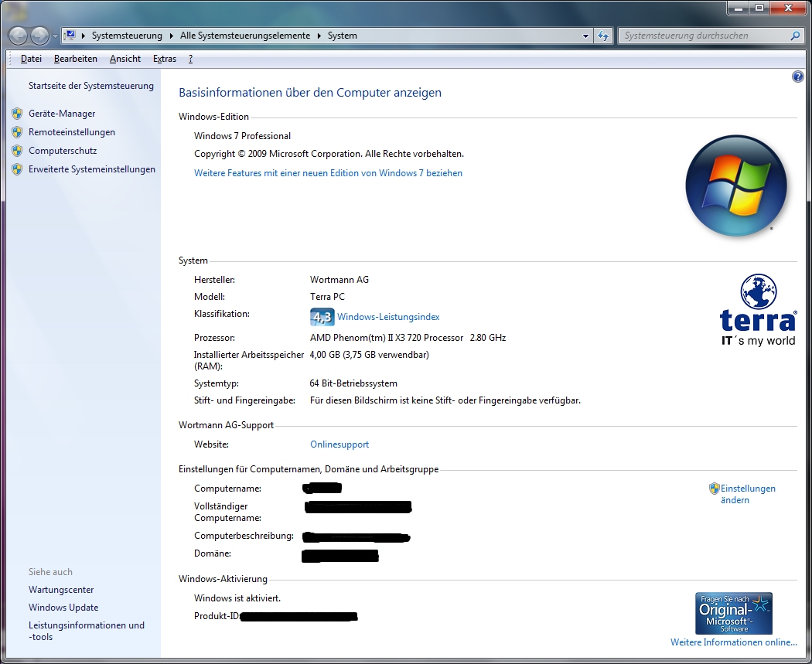Click the refresh button next to address bar
This screenshot has width=812, height=664.
coord(603,36)
